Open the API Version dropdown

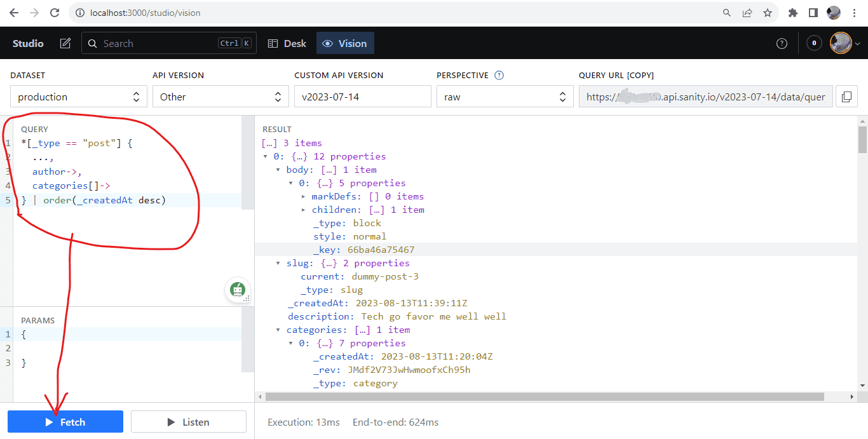220,97
